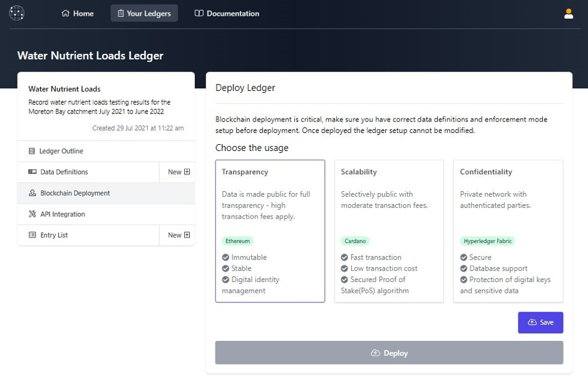
Task: Click the check icon beside Secure
Action: click(463, 258)
